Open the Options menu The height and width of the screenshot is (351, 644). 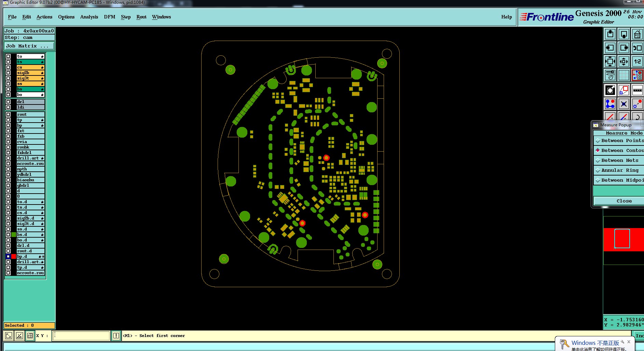coord(66,17)
